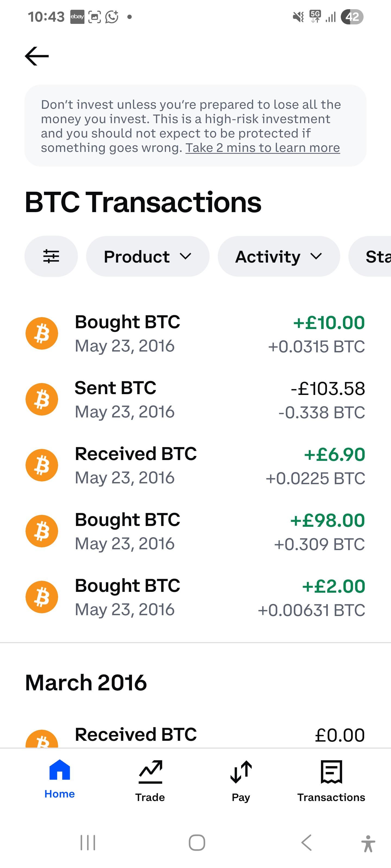Viewport: 391px width, 868px height.
Task: Tap Bitcoin icon beside Received BTC +£6.90
Action: pos(42,465)
